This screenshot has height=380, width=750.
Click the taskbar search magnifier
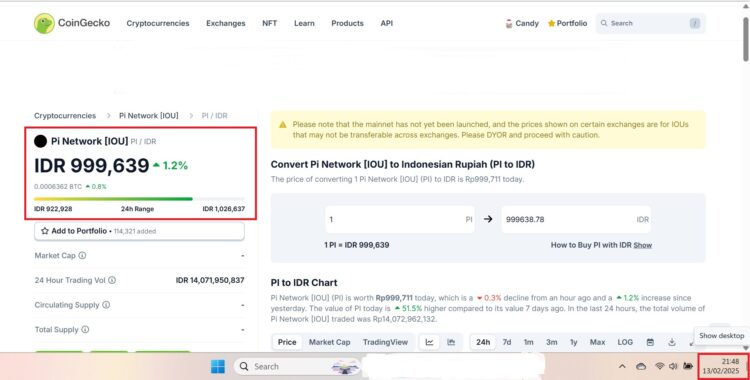(244, 367)
